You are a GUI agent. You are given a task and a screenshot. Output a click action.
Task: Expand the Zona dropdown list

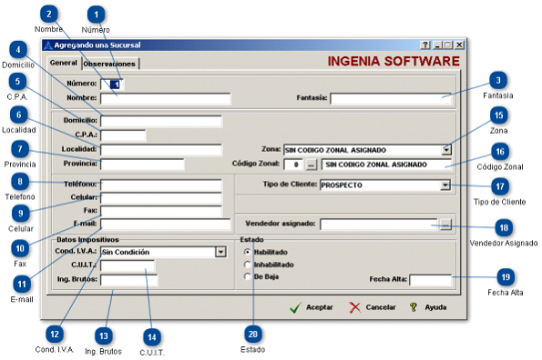[x=447, y=150]
